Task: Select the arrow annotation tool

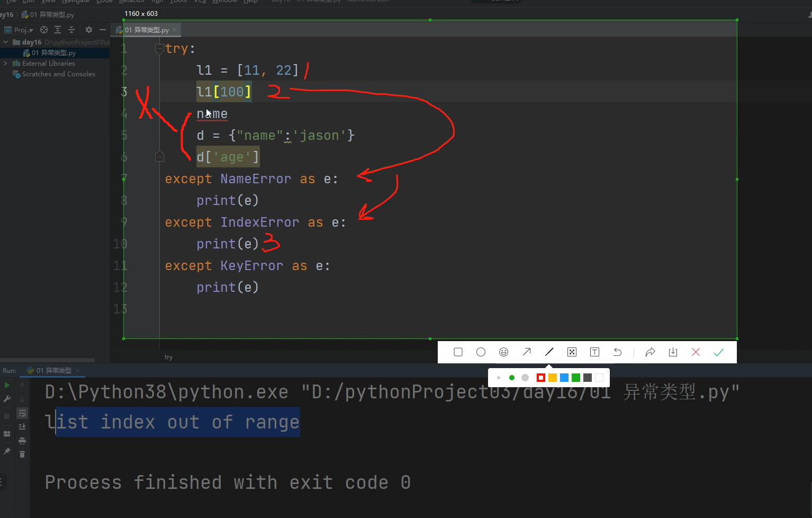Action: click(x=527, y=352)
